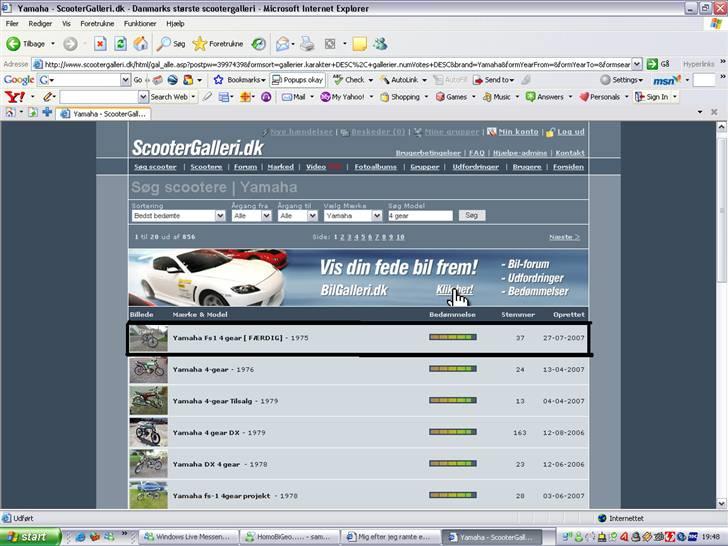
Task: Click the page vertical scrollbar down arrow
Action: (721, 503)
